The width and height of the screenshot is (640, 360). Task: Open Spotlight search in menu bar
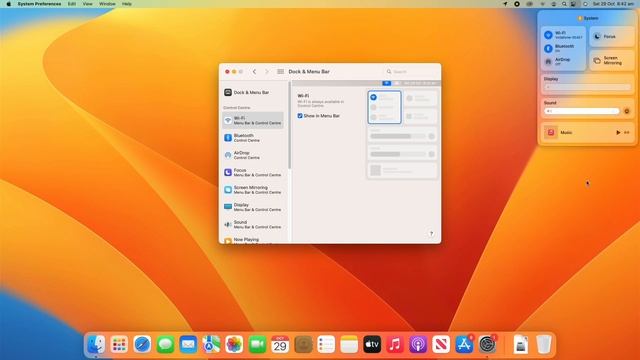(x=564, y=4)
